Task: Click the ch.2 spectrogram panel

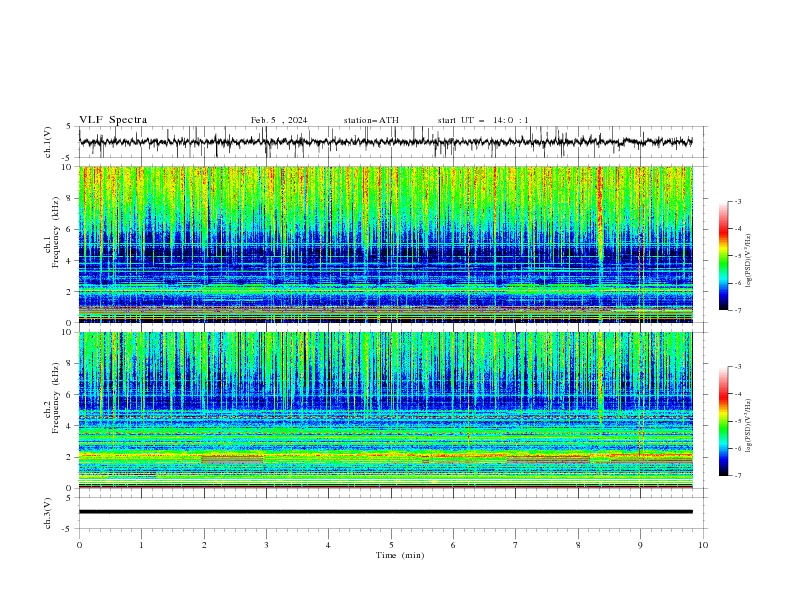Action: 385,410
